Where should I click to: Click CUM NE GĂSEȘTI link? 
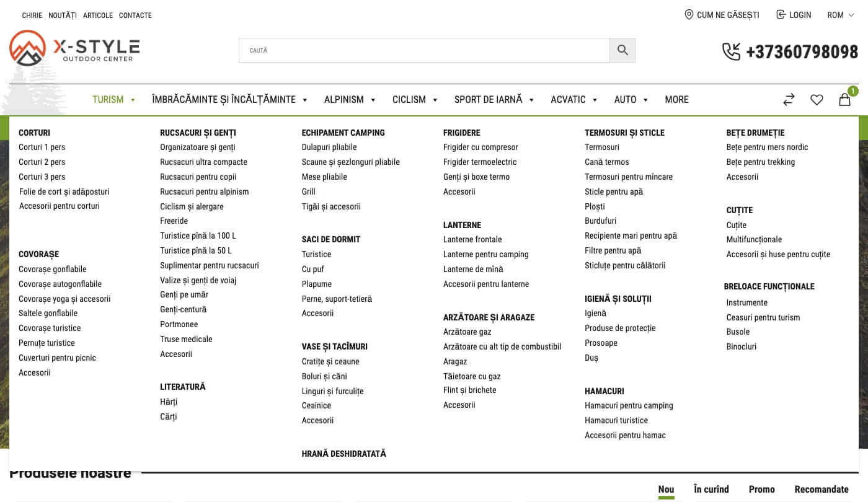point(728,15)
